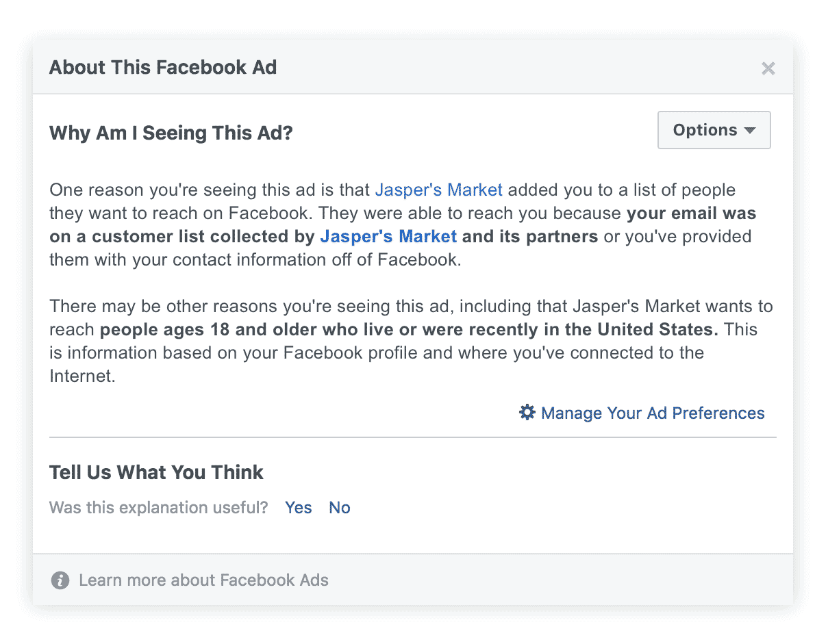Close the About This Facebook Ad dialog
The image size is (828, 644).
(x=768, y=68)
